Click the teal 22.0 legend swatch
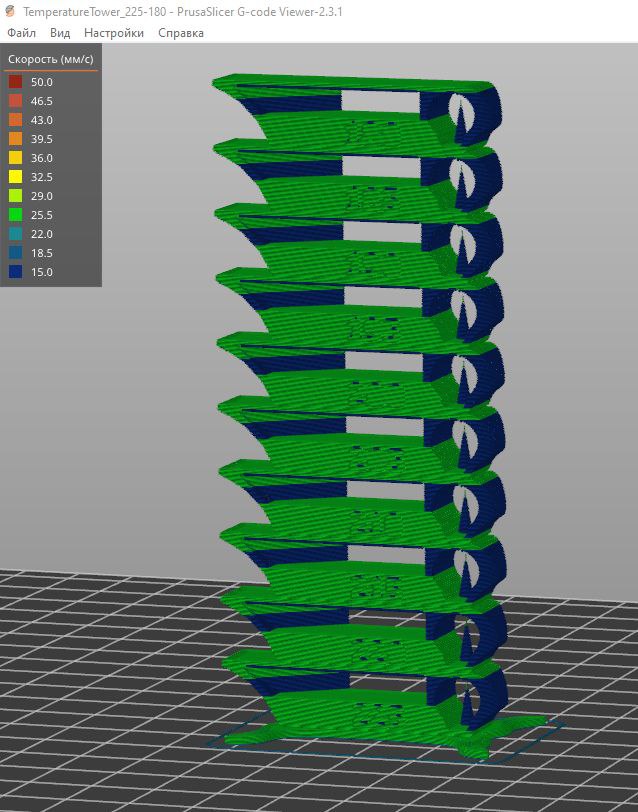638x812 pixels. point(16,234)
